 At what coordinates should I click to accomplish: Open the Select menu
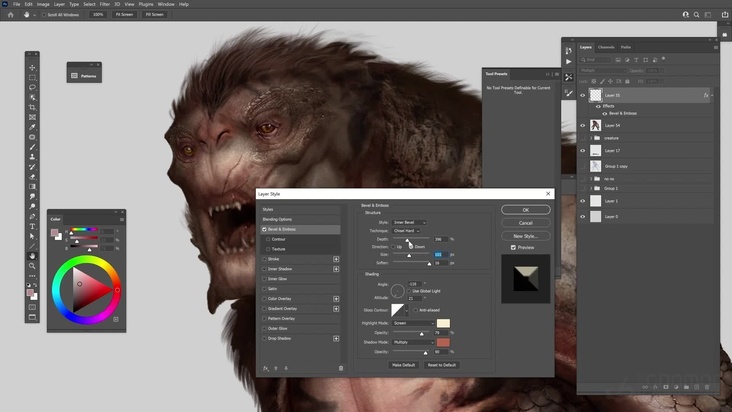tap(89, 4)
